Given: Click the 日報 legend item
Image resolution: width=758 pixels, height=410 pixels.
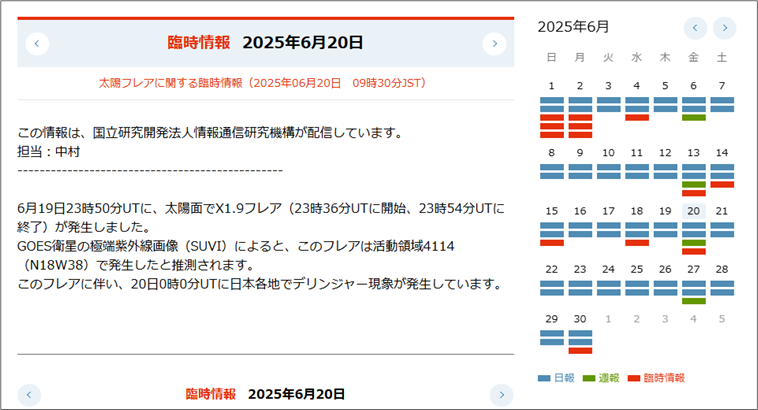Looking at the screenshot, I should click(x=556, y=378).
